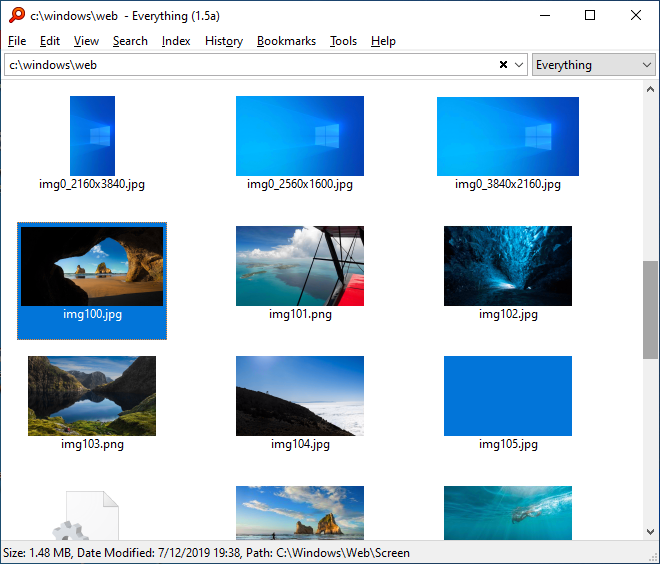Screen dimensions: 660x564
Task: Open the History menu
Action: pyautogui.click(x=224, y=41)
